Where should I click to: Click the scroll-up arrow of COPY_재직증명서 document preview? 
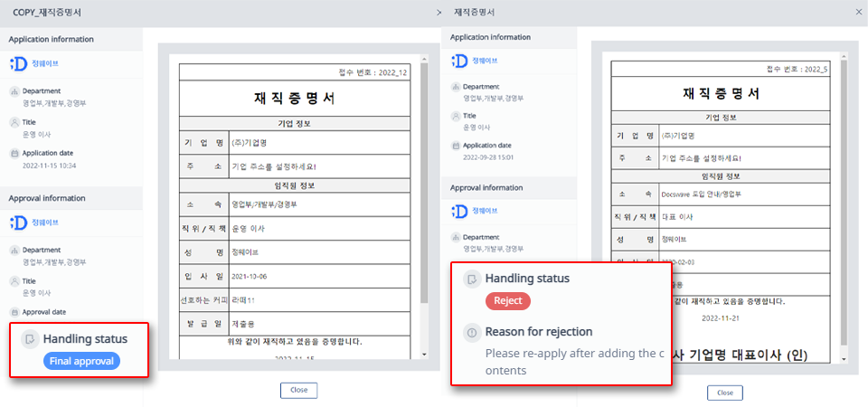424,58
